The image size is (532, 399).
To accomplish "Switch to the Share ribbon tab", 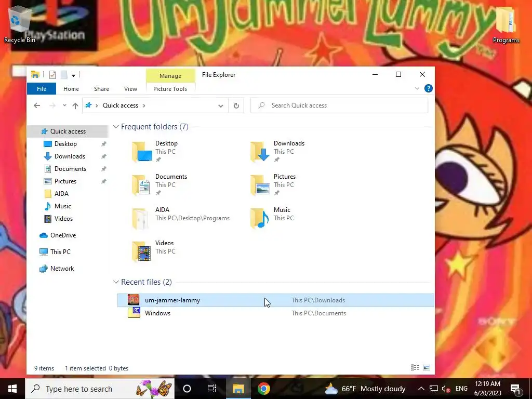I will (x=101, y=89).
